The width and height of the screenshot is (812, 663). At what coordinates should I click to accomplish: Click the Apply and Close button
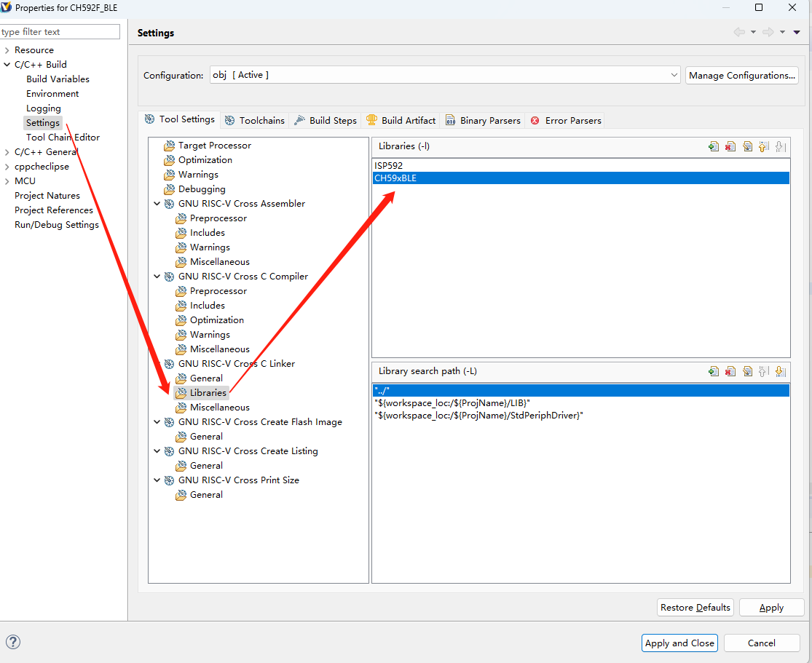(679, 643)
